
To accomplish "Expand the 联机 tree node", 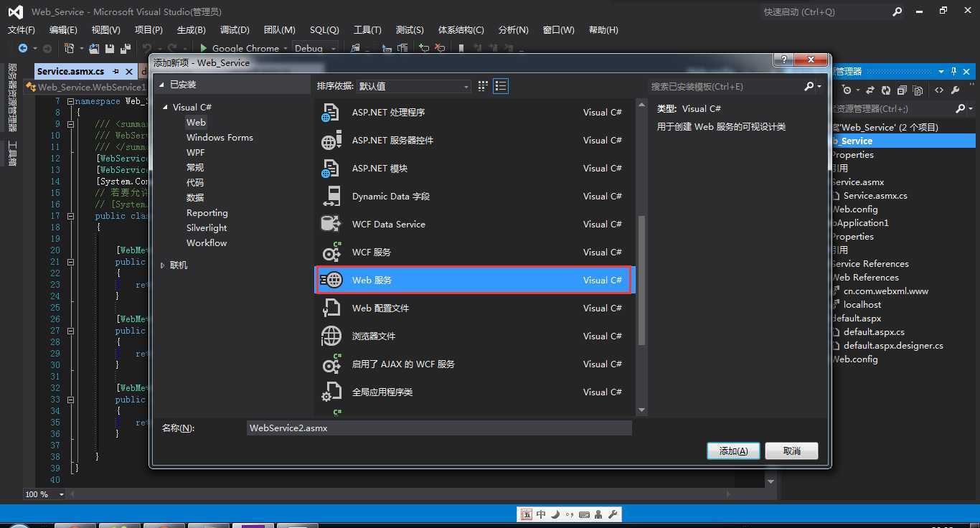I will tap(163, 265).
